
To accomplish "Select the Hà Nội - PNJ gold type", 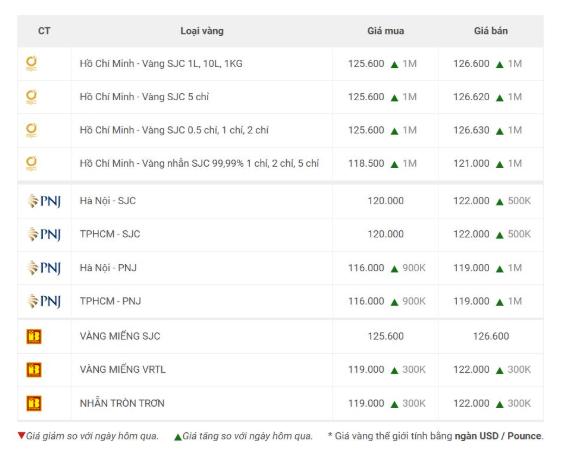I will click(x=108, y=268).
